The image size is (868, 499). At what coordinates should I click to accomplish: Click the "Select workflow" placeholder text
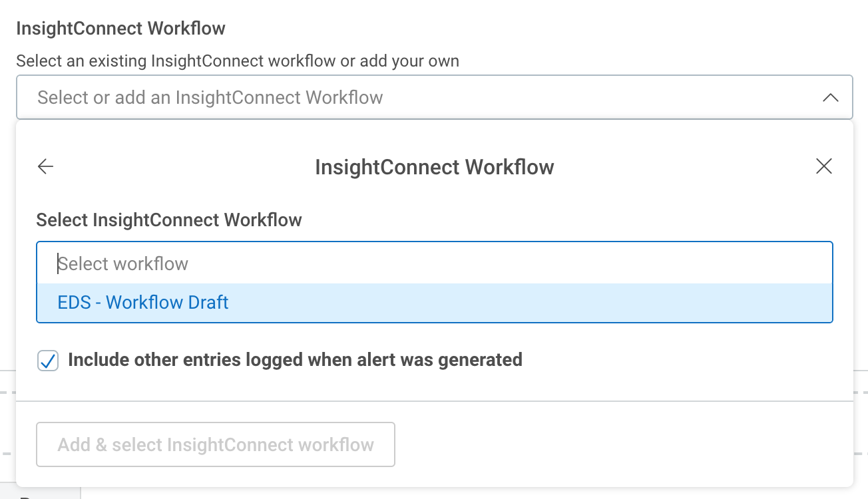coord(124,264)
